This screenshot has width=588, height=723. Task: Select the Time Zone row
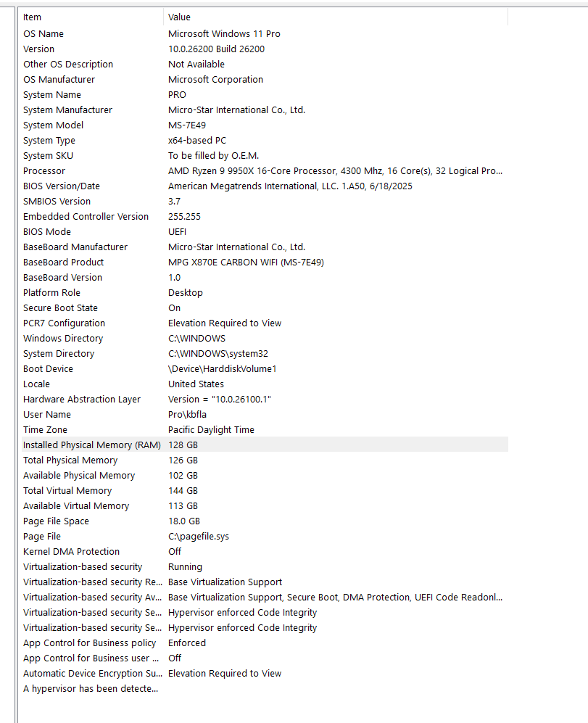(265, 429)
